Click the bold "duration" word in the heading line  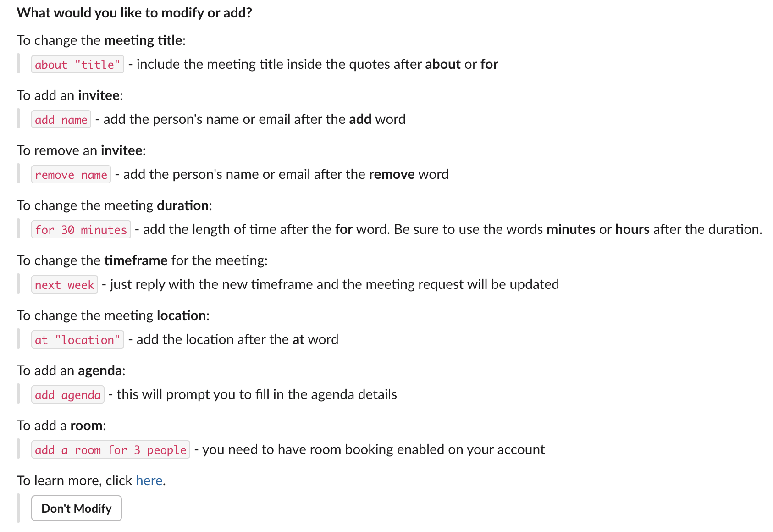pyautogui.click(x=182, y=205)
